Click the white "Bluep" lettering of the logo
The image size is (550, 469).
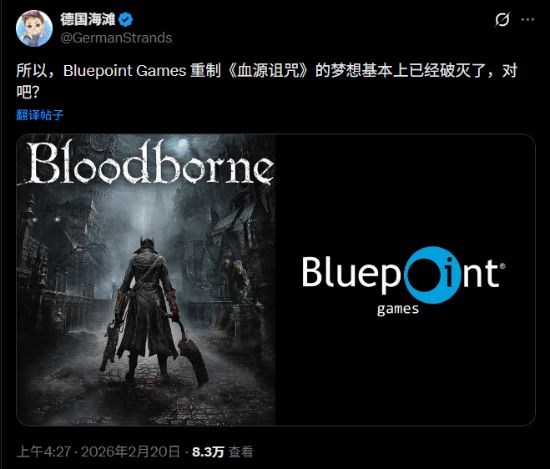(x=352, y=274)
